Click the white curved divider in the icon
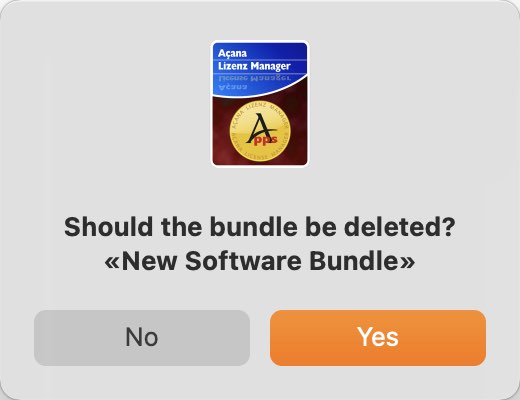Screen dimensions: 520x400 coord(260,87)
